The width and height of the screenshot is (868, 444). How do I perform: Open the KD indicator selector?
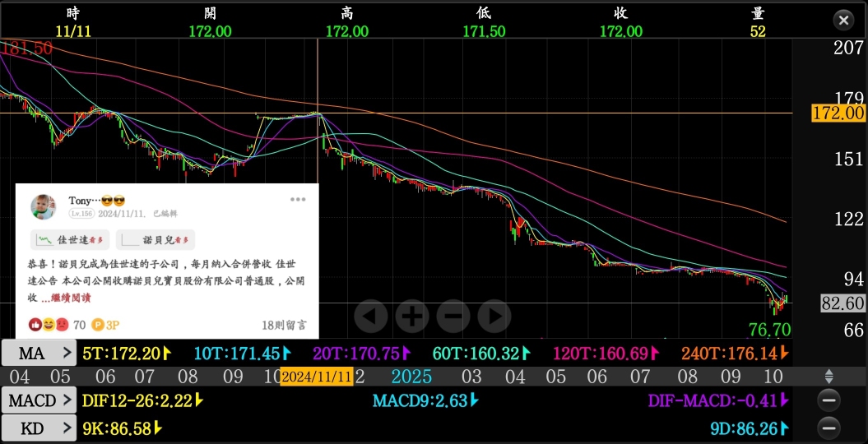39,428
